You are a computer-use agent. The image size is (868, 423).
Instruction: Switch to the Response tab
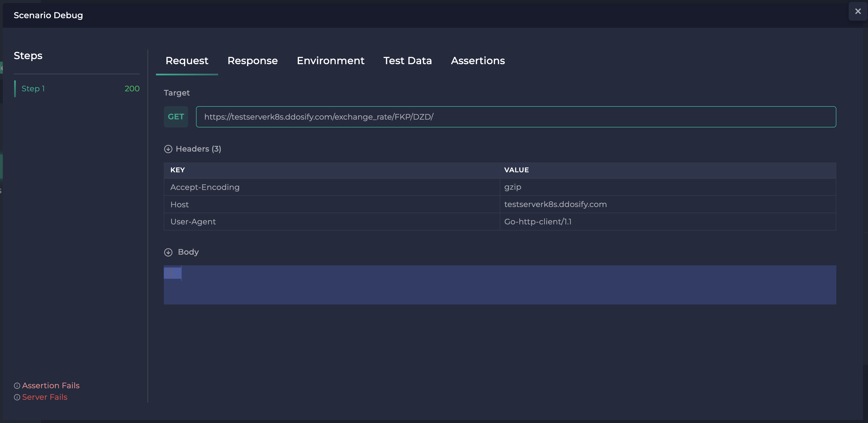pyautogui.click(x=252, y=61)
